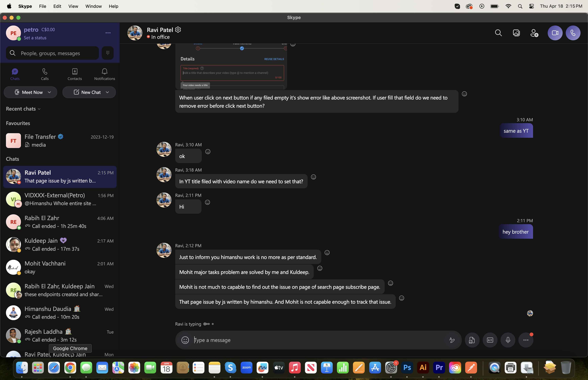
Task: Click the C$0.00 Skype credit balance
Action: (48, 30)
